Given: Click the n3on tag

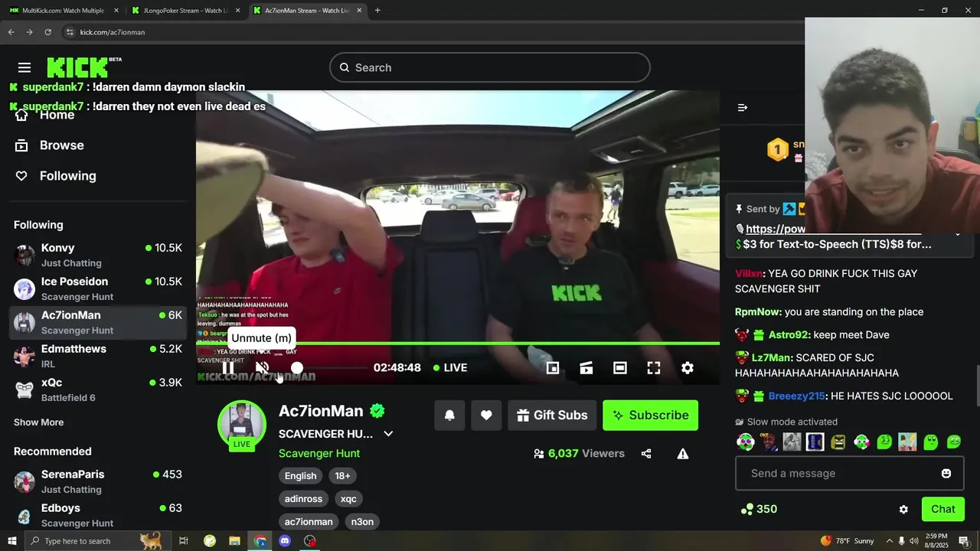Looking at the screenshot, I should (x=362, y=522).
